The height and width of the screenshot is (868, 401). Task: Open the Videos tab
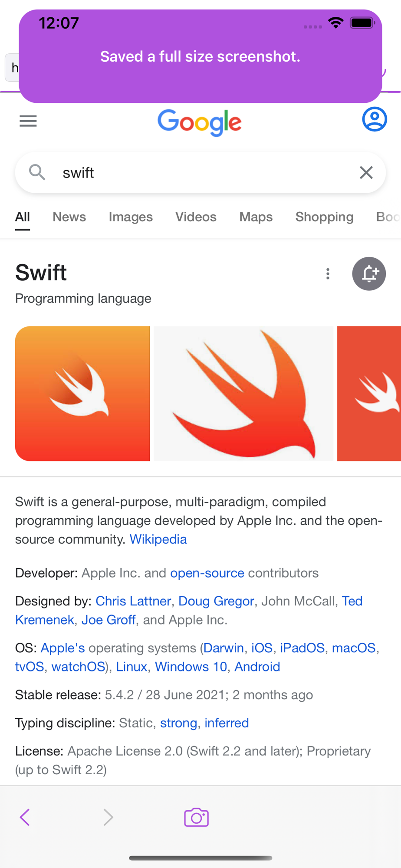pyautogui.click(x=196, y=217)
